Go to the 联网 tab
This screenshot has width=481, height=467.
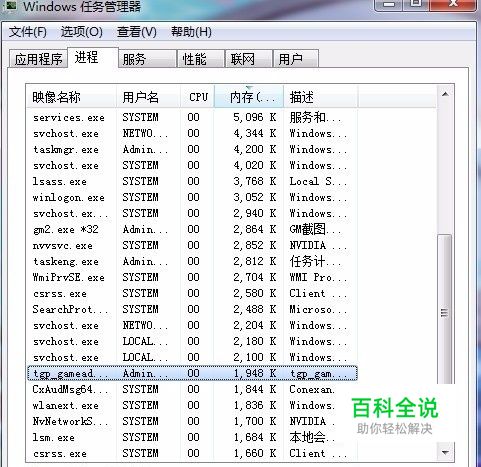tap(249, 59)
